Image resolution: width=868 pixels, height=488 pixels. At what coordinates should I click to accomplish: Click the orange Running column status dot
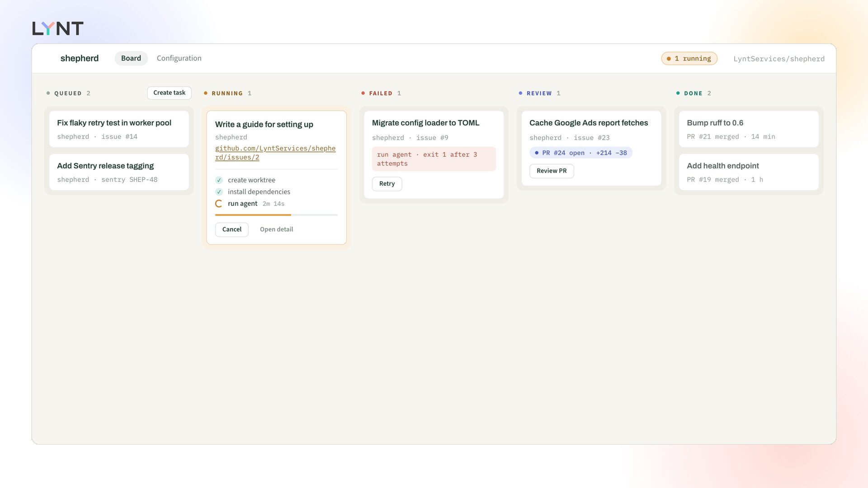206,93
